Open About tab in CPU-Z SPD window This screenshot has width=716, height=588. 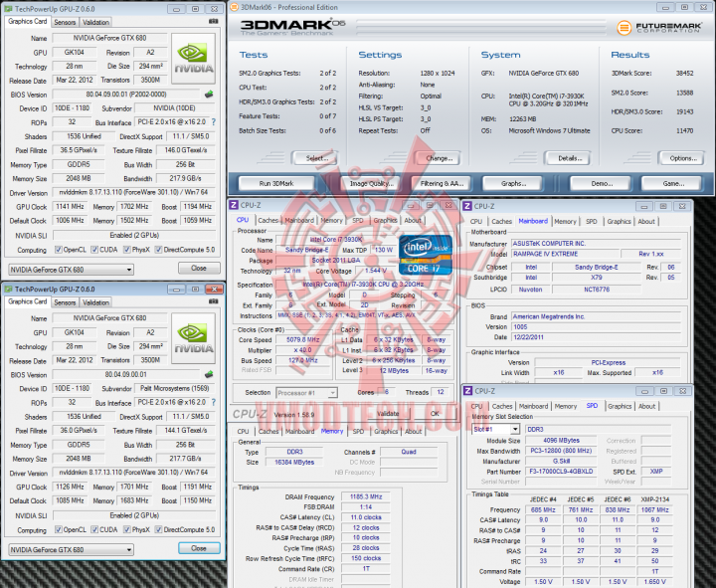647,406
